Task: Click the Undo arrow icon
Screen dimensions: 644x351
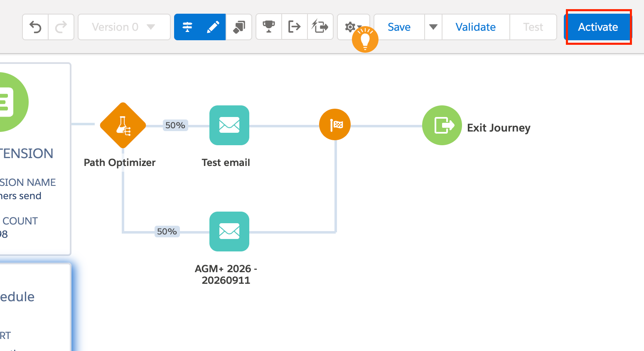Action: click(x=35, y=27)
